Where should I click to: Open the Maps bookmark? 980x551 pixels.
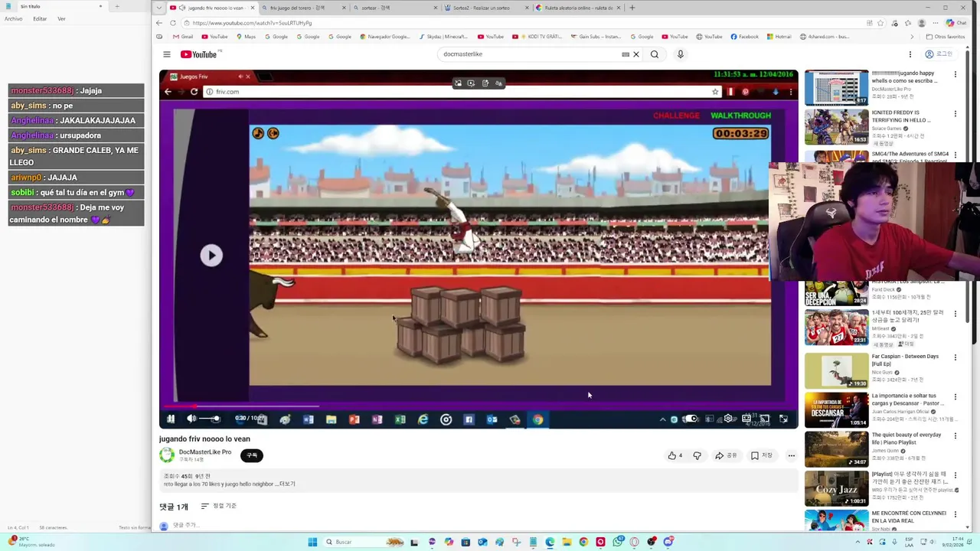tap(247, 37)
